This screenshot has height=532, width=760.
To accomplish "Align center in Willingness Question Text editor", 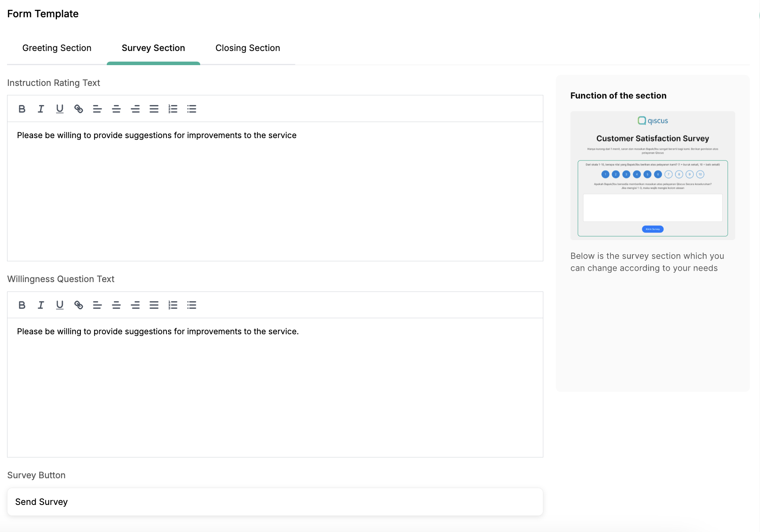I will pos(116,305).
